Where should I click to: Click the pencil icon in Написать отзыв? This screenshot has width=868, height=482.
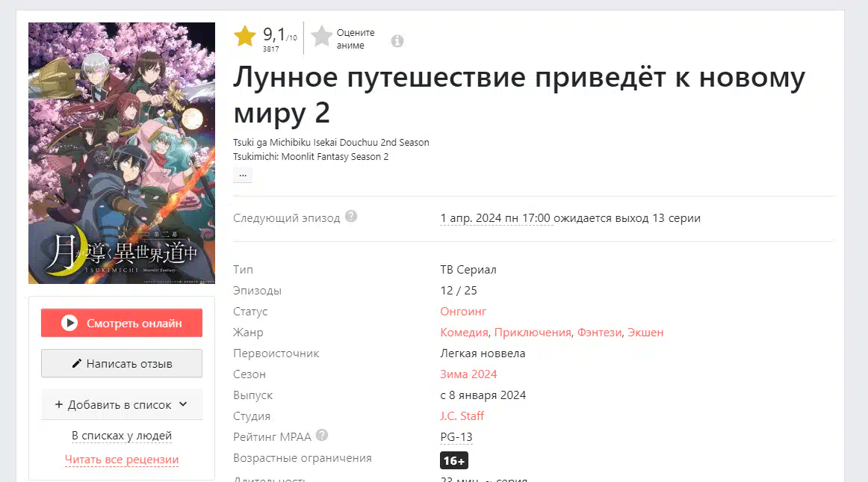tap(77, 363)
